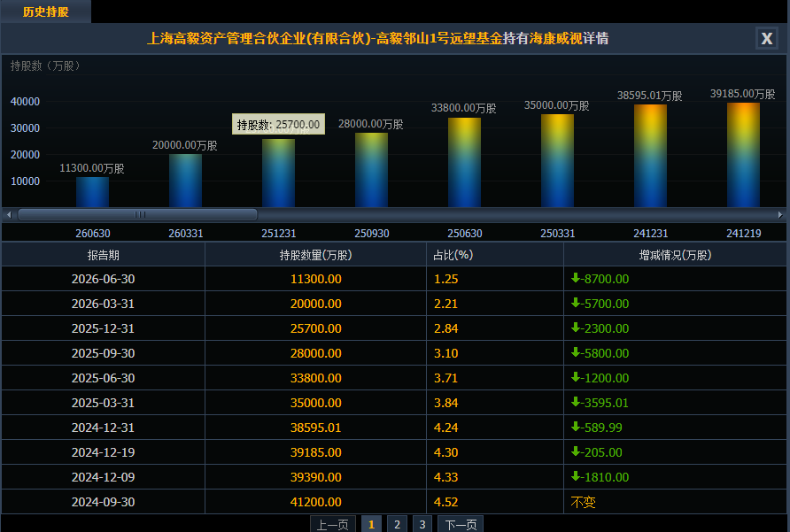Select page 1 in pagination
790x532 pixels.
371,524
